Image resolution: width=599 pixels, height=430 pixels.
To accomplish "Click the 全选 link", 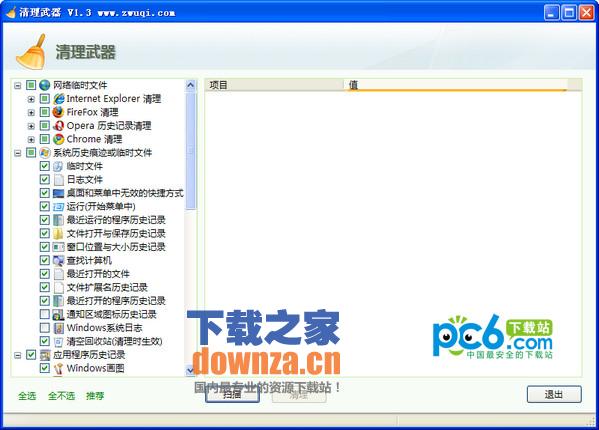I will coord(27,396).
